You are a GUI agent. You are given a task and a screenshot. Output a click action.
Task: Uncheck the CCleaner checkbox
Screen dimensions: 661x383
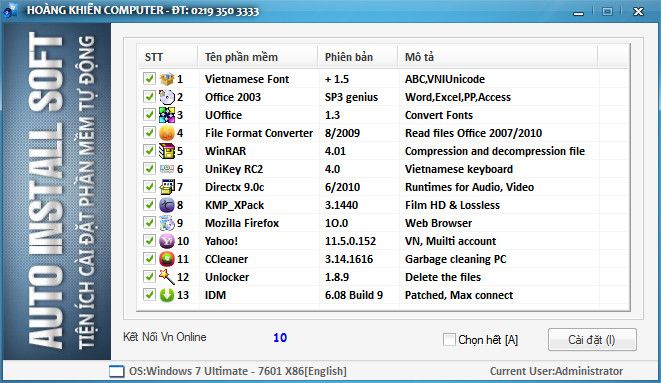pos(149,259)
